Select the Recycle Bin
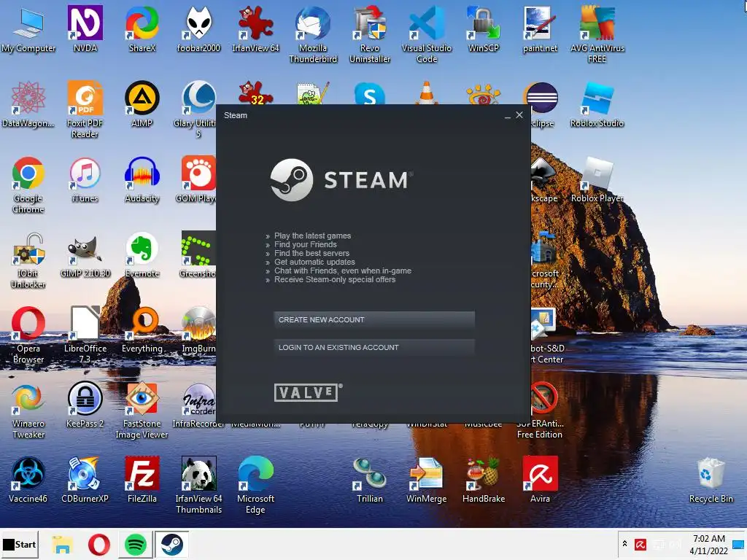 coord(711,481)
